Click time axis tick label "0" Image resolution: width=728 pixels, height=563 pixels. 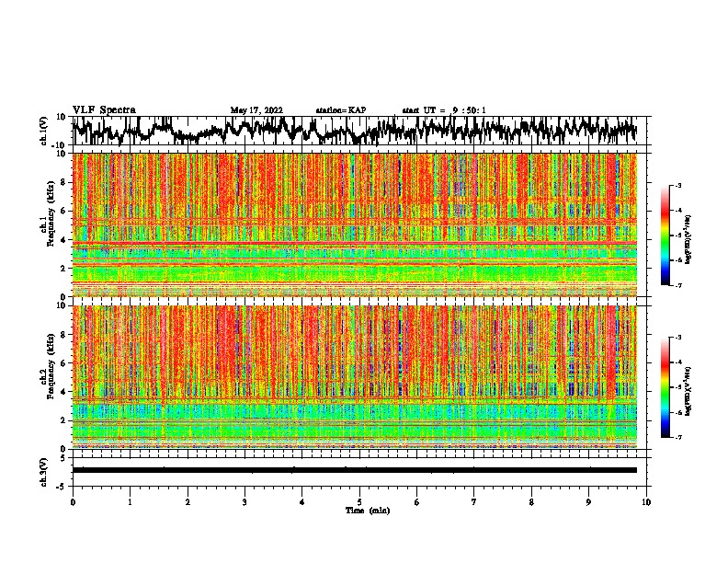coord(73,502)
